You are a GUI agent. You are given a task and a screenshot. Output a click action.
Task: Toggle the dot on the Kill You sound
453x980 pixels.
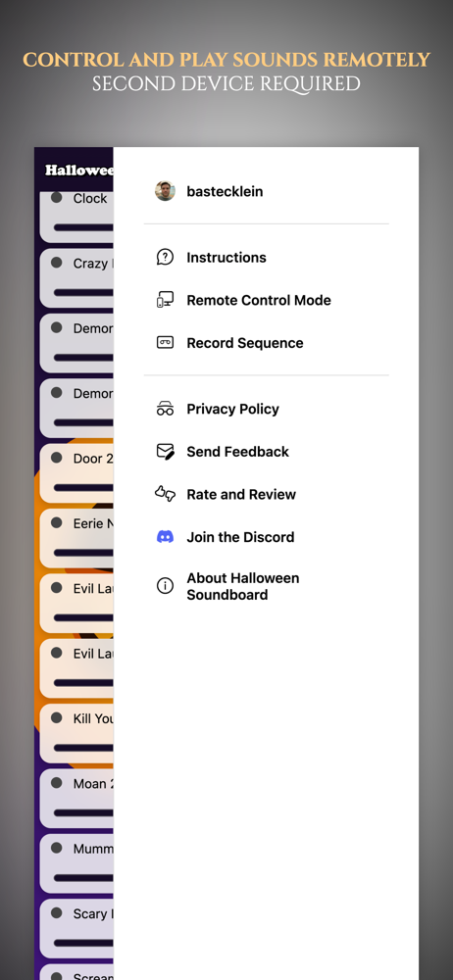pos(56,717)
